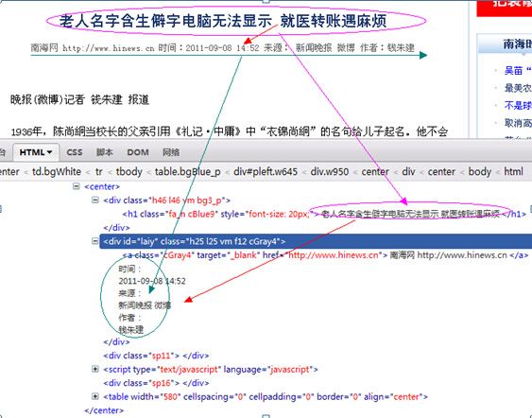Select div#pleft.w645 in the breadcrumb

pyautogui.click(x=266, y=172)
